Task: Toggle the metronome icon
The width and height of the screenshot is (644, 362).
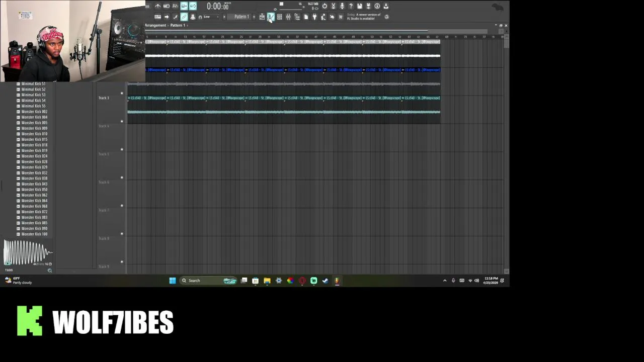Action: click(x=157, y=6)
